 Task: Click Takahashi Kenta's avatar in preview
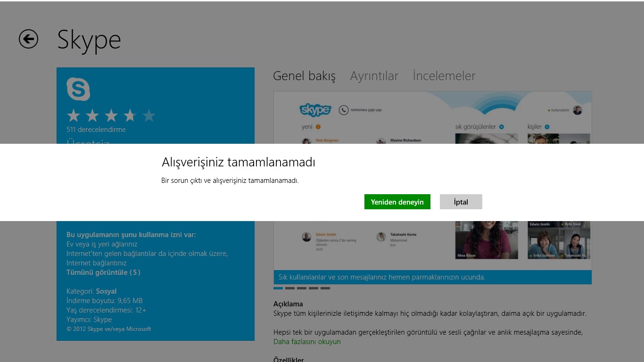click(381, 237)
